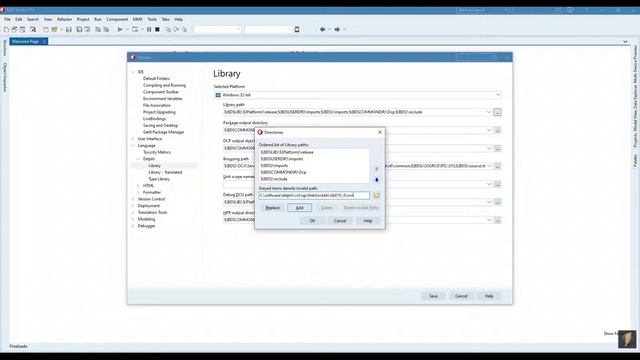
Task: Open the Package output directory dropdown arrow
Action: (x=489, y=130)
